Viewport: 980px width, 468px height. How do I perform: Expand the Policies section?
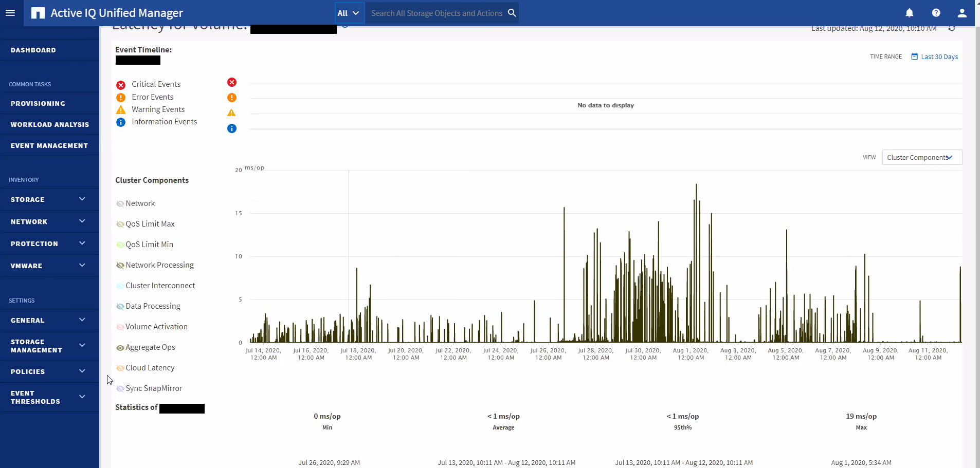[49, 371]
